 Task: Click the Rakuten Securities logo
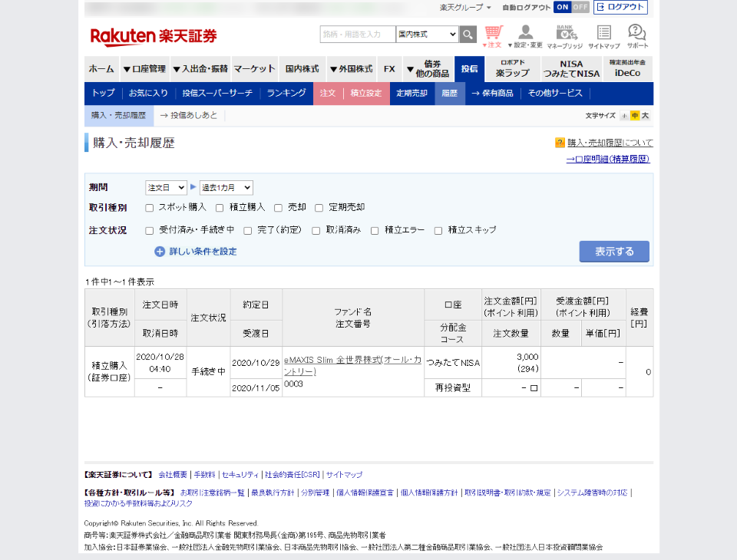[154, 36]
